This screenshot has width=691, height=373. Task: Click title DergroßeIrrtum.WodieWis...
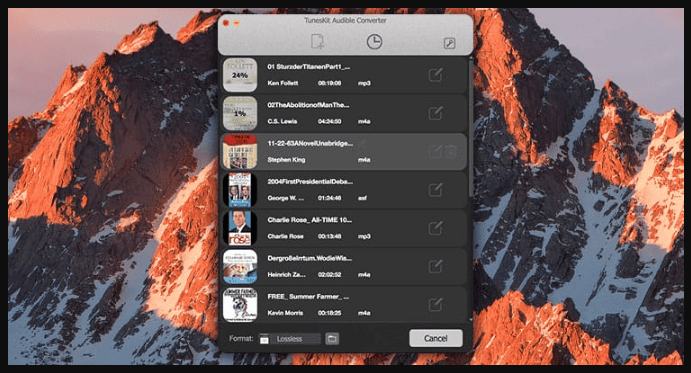(310, 258)
